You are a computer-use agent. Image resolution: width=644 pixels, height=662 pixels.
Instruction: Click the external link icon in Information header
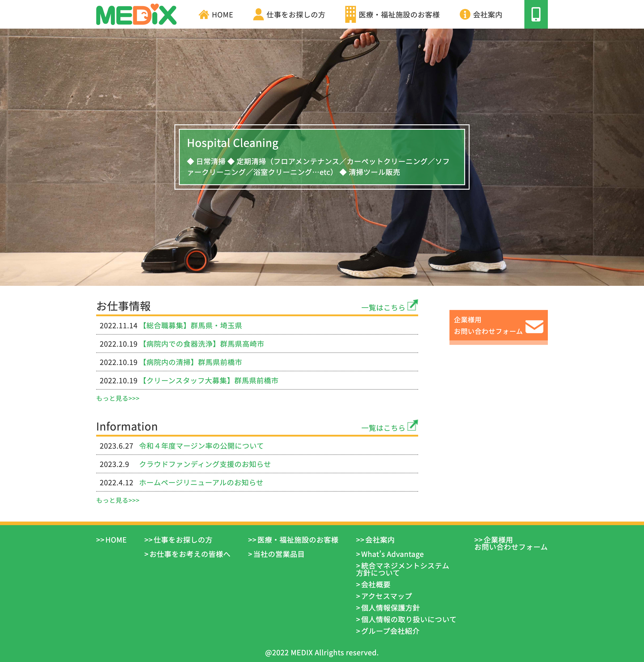(412, 426)
